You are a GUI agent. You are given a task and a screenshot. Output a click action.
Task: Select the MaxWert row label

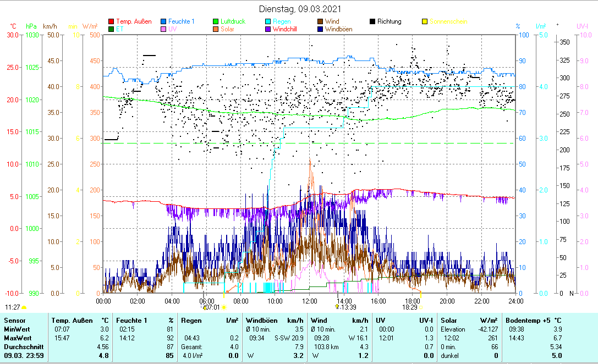click(x=18, y=338)
